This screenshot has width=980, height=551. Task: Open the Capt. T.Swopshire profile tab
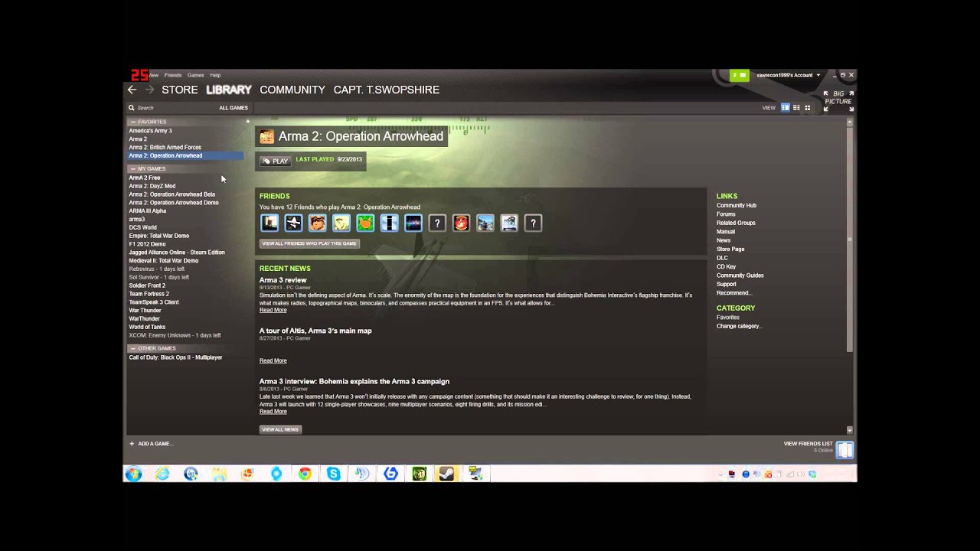(387, 90)
